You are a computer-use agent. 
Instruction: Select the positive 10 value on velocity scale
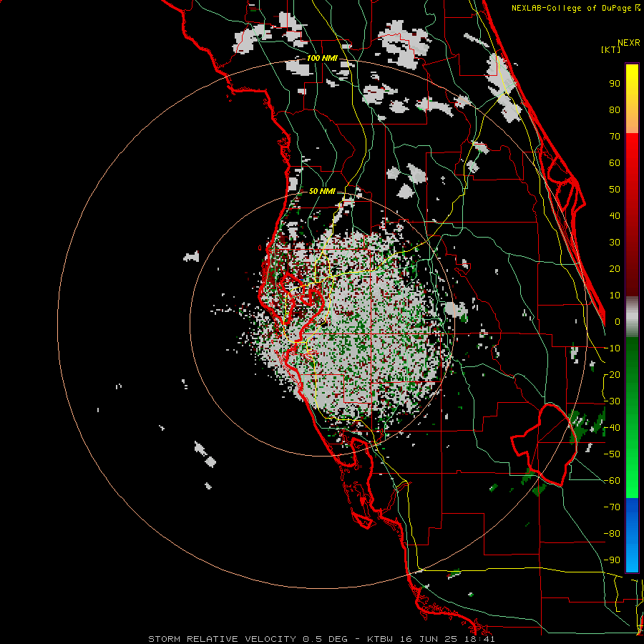(x=615, y=296)
